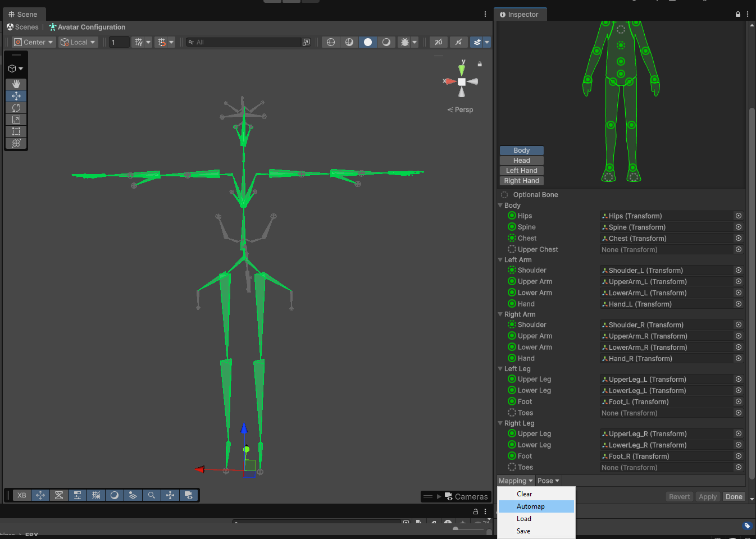Run Automap from the Mapping menu
Screen dimensions: 756x539
536,506
